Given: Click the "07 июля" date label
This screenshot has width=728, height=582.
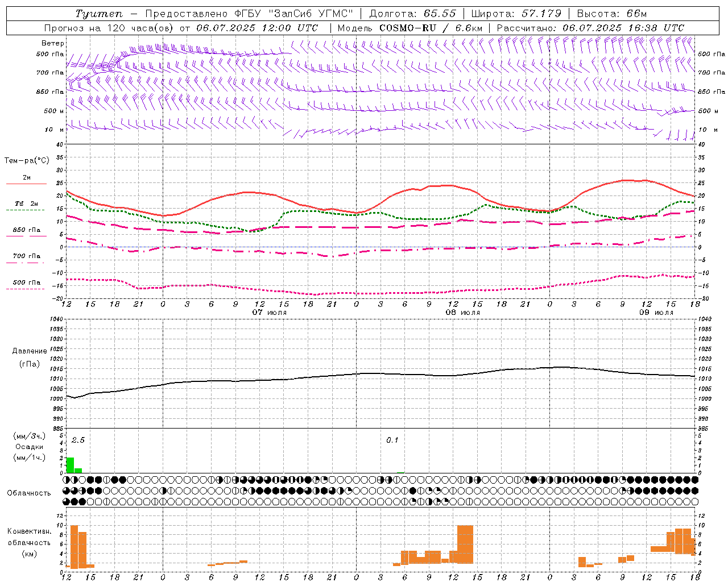Looking at the screenshot, I should click(270, 313).
